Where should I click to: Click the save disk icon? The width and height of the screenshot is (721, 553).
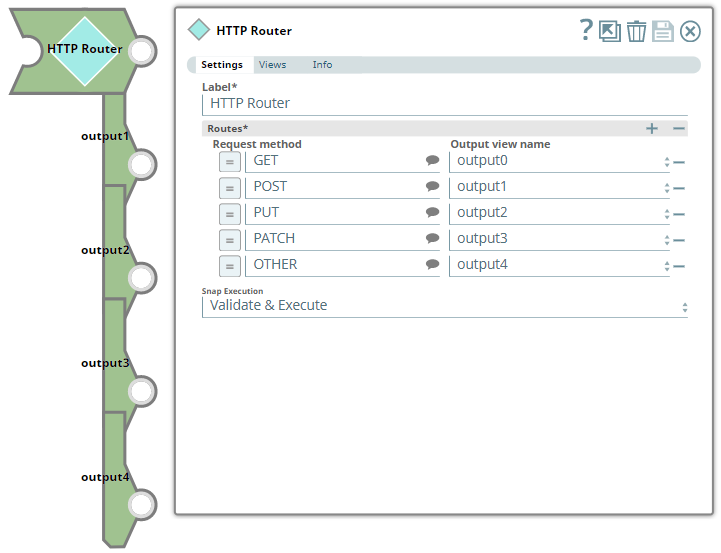[x=663, y=31]
